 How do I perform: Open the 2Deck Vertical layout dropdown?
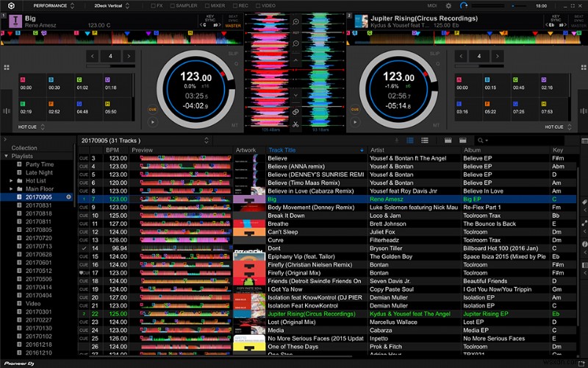pyautogui.click(x=112, y=6)
